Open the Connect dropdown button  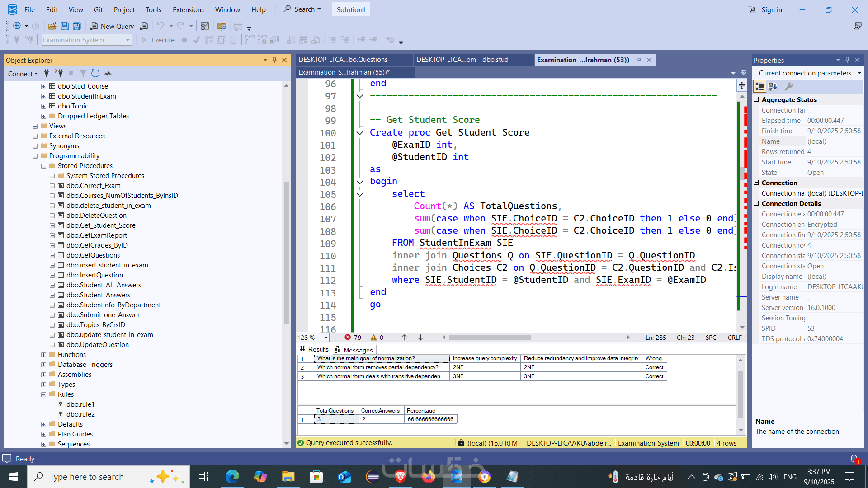click(x=23, y=74)
